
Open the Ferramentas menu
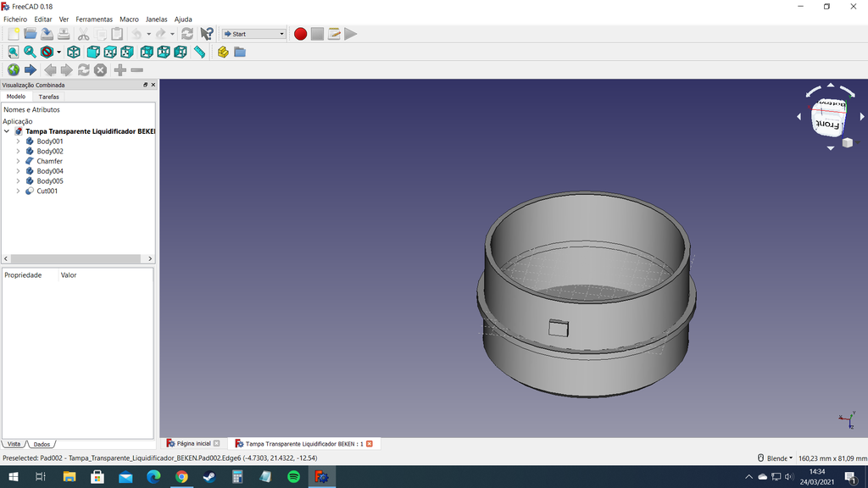[x=94, y=19]
